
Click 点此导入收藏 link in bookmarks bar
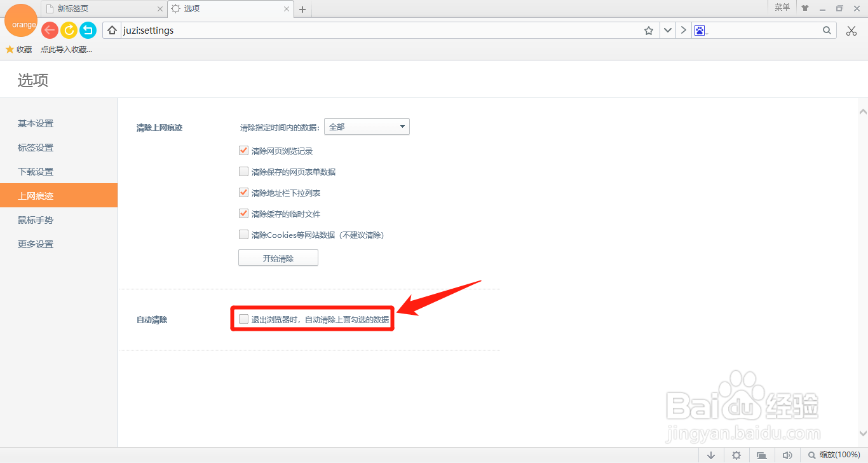point(66,49)
